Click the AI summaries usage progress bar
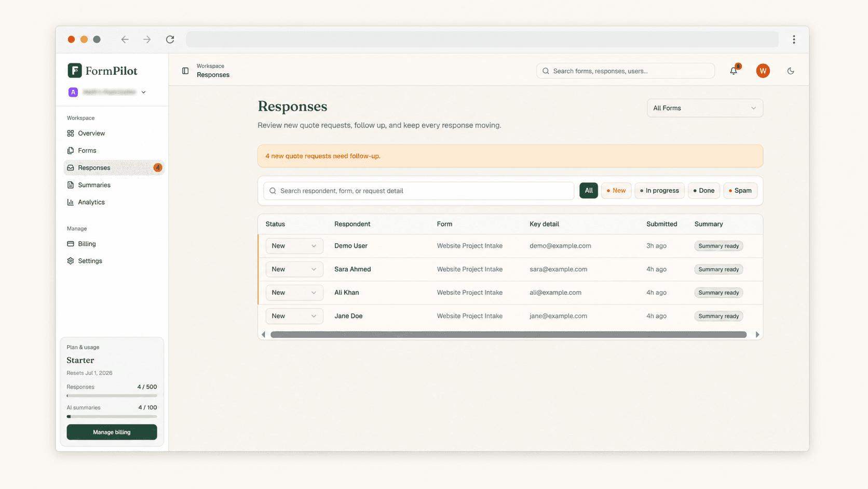 coord(112,417)
